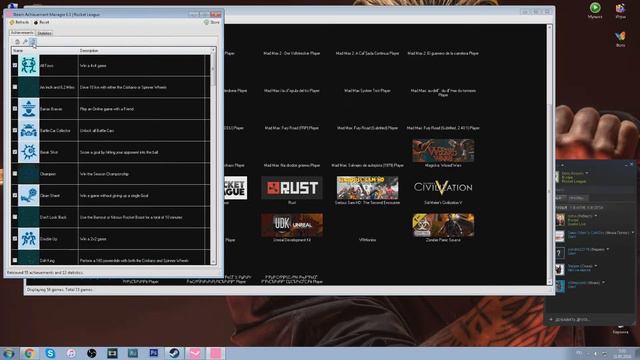The image size is (640, 360).
Task: Open dropdown arrow beside third friend in list
Action: [608, 249]
